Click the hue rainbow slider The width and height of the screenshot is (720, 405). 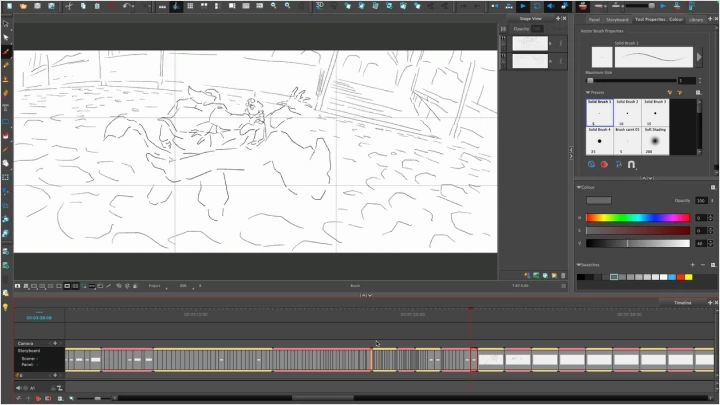coord(636,217)
